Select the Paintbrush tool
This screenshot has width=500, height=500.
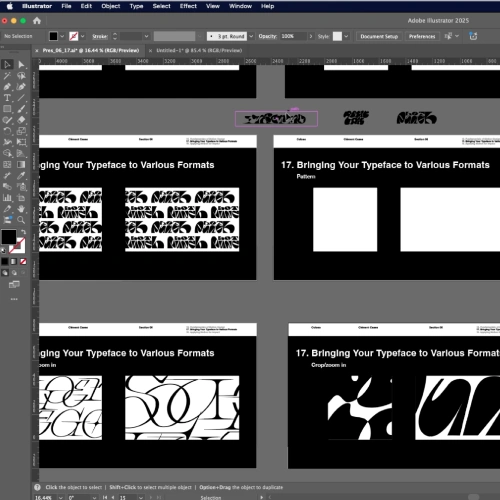click(x=21, y=109)
